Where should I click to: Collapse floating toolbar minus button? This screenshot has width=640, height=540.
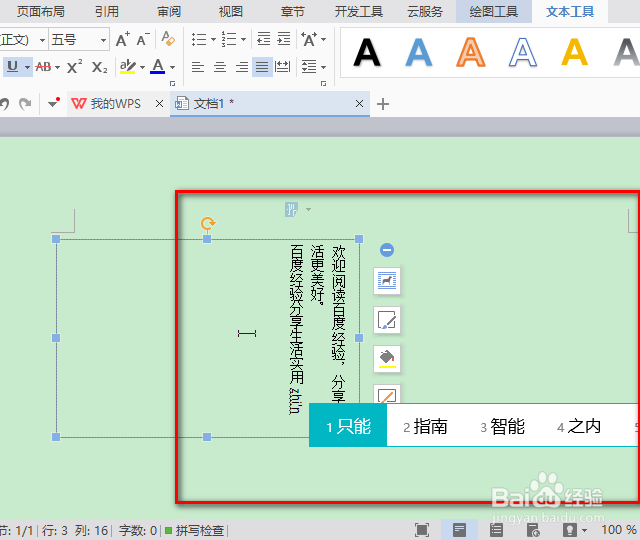(x=387, y=250)
